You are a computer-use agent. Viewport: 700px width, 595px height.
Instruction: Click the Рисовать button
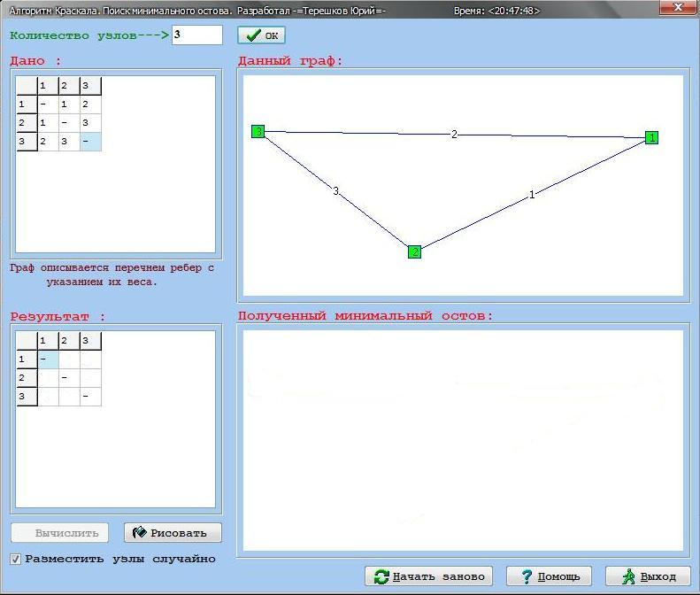[x=173, y=533]
